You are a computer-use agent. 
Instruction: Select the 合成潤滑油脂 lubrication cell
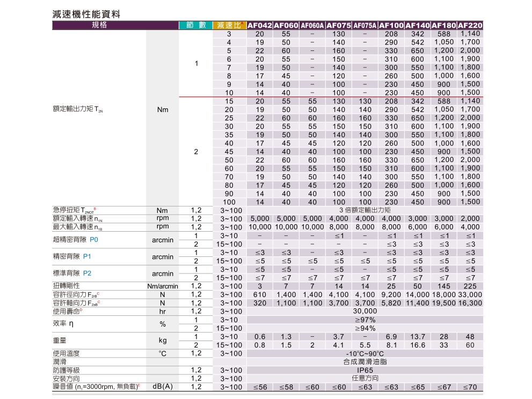point(365,362)
